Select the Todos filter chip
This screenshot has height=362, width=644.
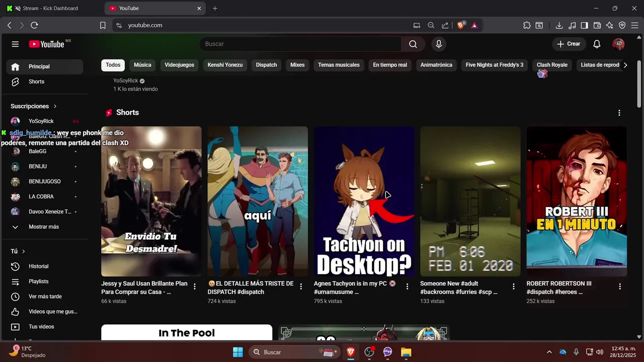tap(113, 65)
